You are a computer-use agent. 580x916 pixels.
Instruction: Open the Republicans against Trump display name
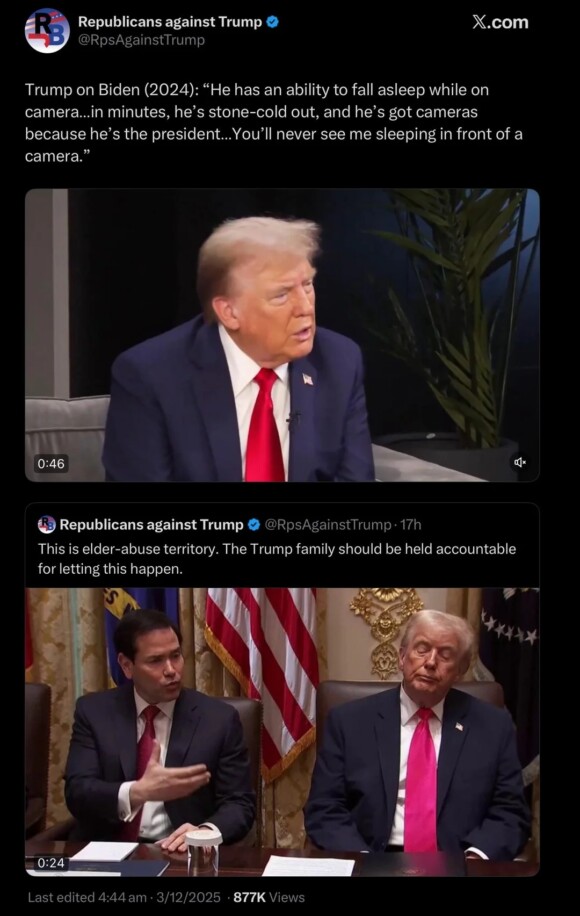(170, 22)
